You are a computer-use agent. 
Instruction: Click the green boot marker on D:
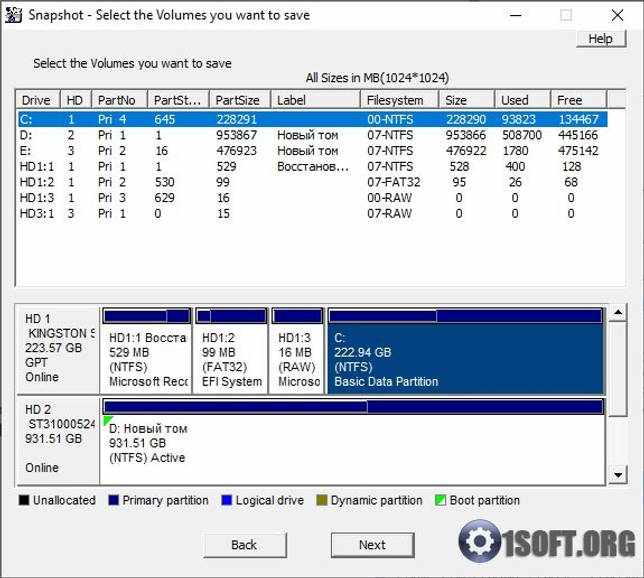coord(107,420)
